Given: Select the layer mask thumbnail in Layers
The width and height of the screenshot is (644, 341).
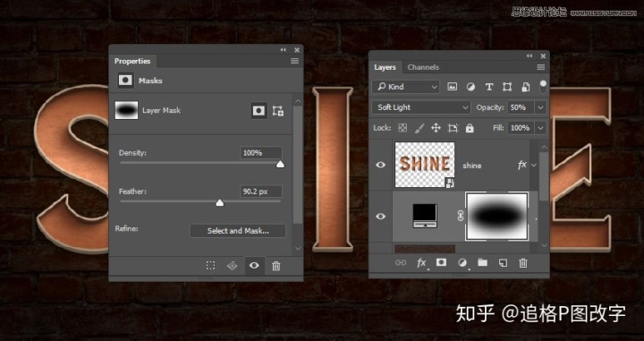Looking at the screenshot, I should click(x=497, y=216).
